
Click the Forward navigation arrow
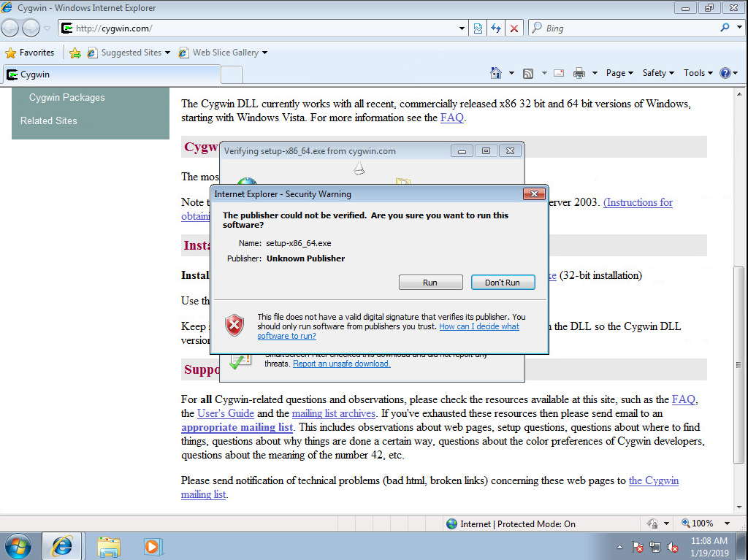31,28
